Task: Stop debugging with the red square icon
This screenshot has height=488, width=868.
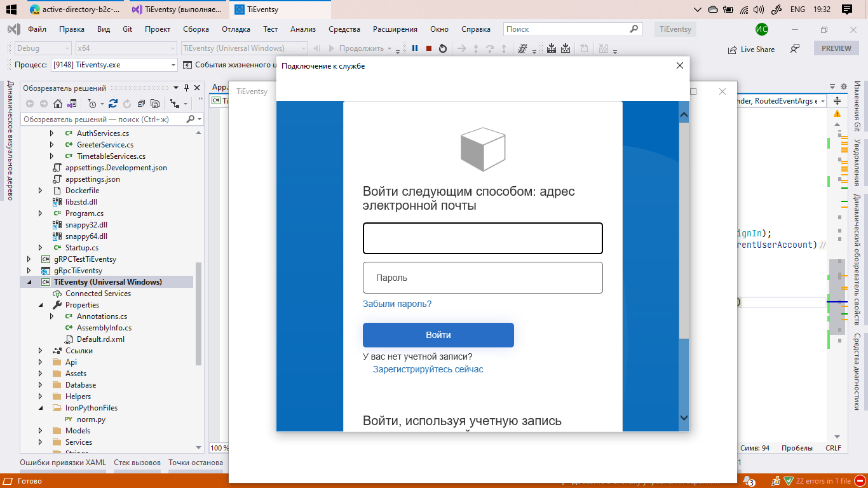Action: tap(429, 48)
